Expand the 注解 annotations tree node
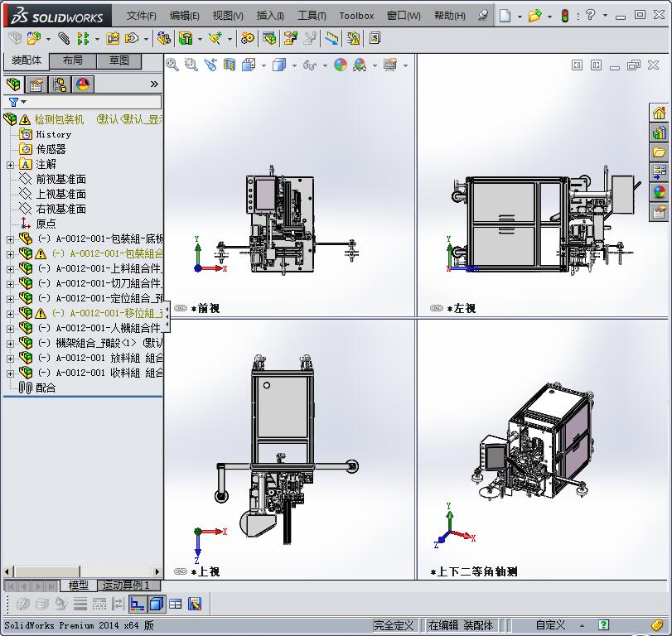Viewport: 672px width, 636px height. [x=10, y=165]
